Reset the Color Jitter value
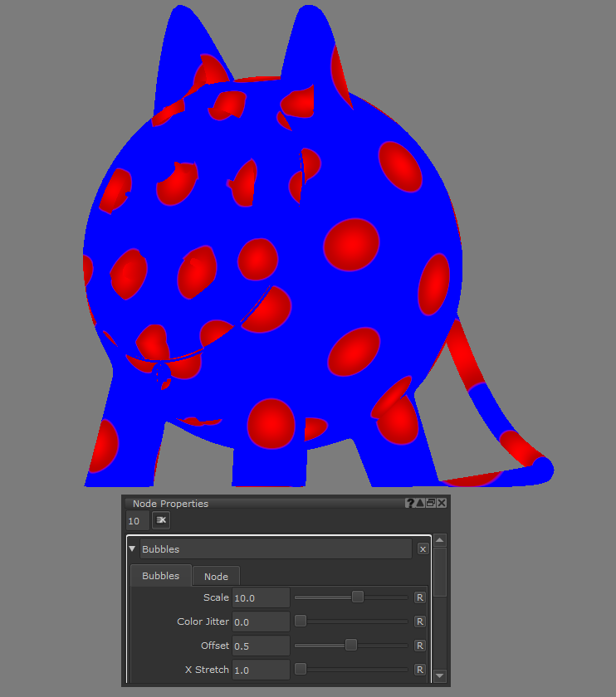616x697 pixels. click(x=420, y=621)
